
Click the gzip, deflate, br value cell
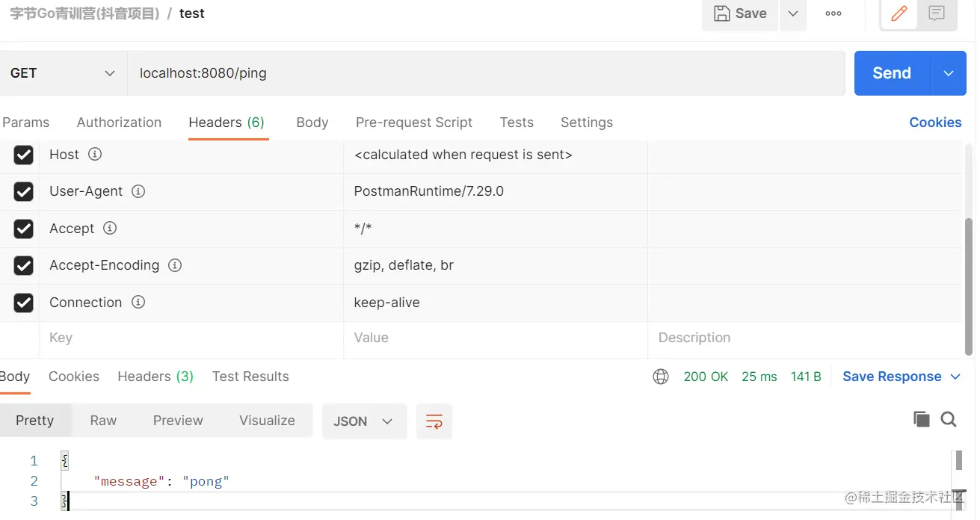click(x=495, y=265)
